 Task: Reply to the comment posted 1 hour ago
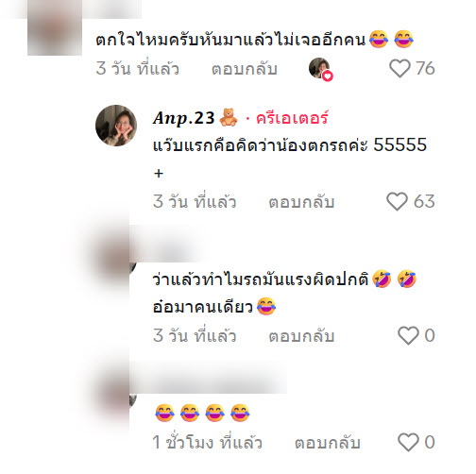(327, 443)
